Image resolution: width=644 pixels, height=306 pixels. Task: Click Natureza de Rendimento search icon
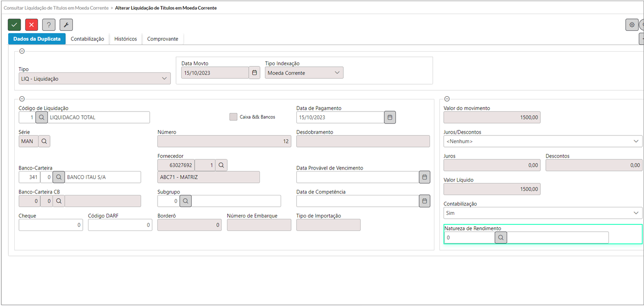point(501,238)
